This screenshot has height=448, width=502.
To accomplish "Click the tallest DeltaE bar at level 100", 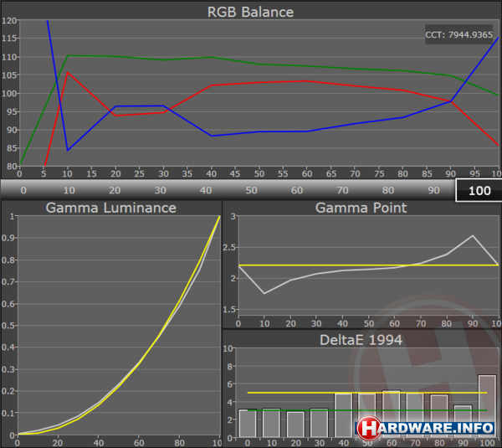I will (487, 406).
